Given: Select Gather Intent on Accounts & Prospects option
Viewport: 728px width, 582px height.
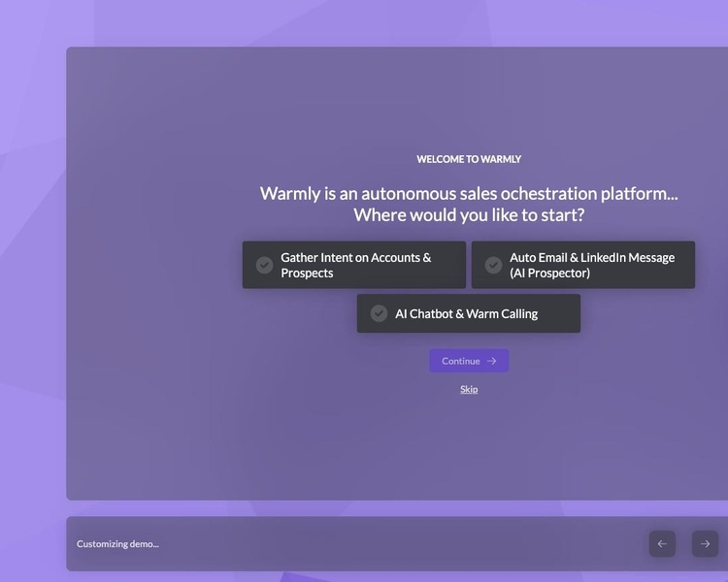Looking at the screenshot, I should pyautogui.click(x=353, y=265).
